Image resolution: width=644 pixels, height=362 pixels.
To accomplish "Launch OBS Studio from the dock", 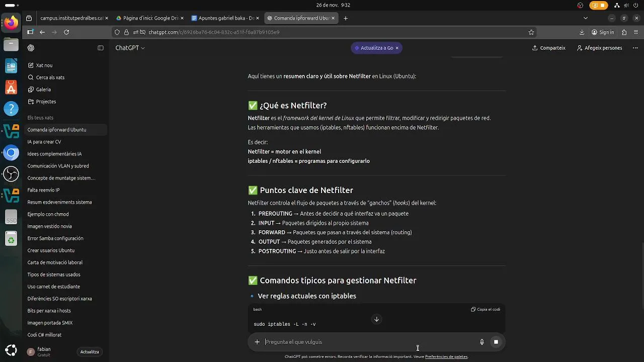I will pyautogui.click(x=11, y=174).
